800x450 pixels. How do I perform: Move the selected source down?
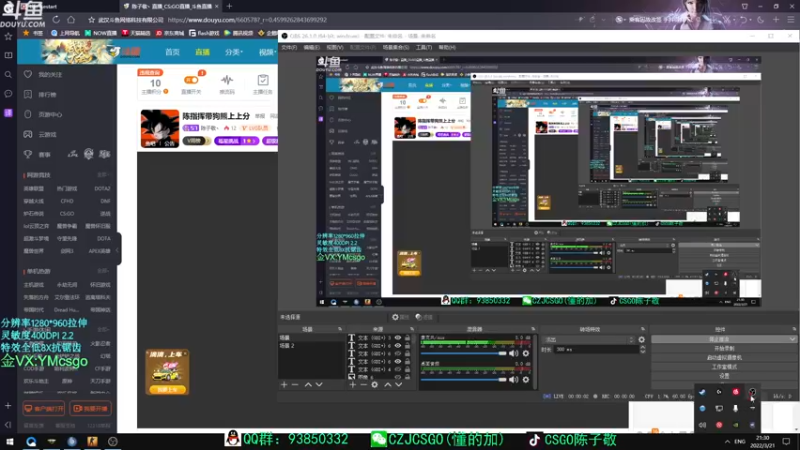click(x=398, y=385)
